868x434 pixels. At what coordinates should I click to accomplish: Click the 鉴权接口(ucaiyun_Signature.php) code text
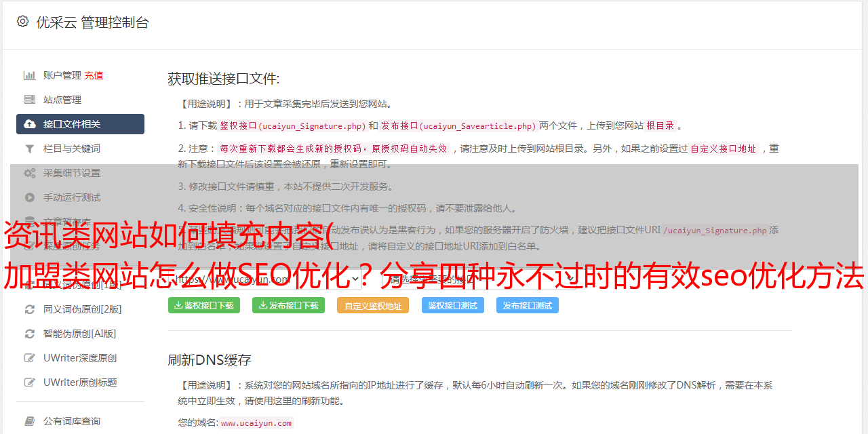click(x=292, y=125)
